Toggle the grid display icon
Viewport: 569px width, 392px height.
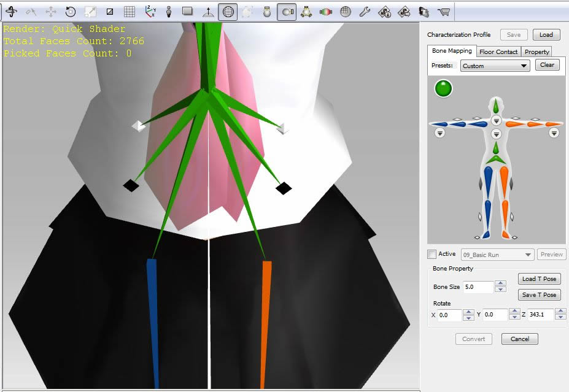coord(130,12)
